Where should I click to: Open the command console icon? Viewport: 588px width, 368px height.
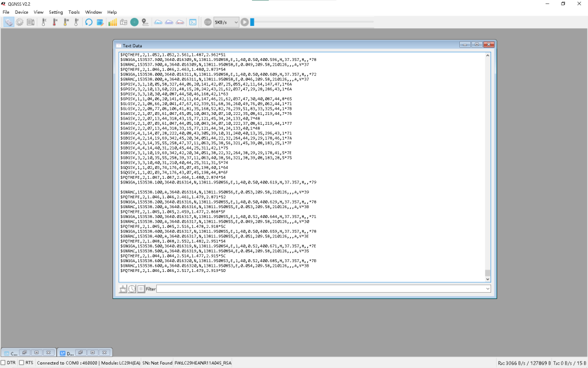[193, 22]
